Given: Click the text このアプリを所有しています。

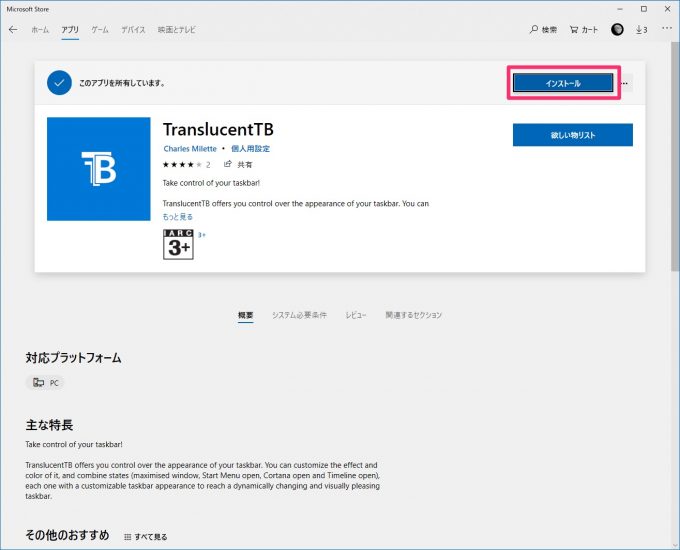Looking at the screenshot, I should pyautogui.click(x=123, y=83).
